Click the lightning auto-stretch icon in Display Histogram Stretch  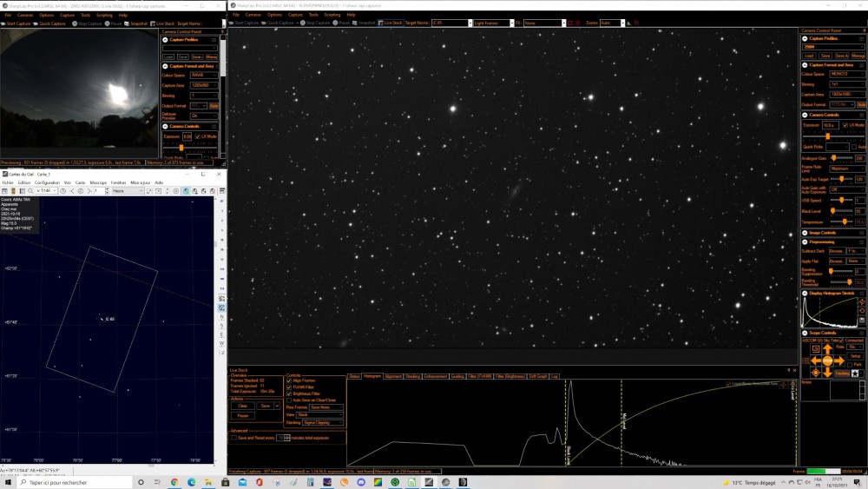click(x=862, y=301)
